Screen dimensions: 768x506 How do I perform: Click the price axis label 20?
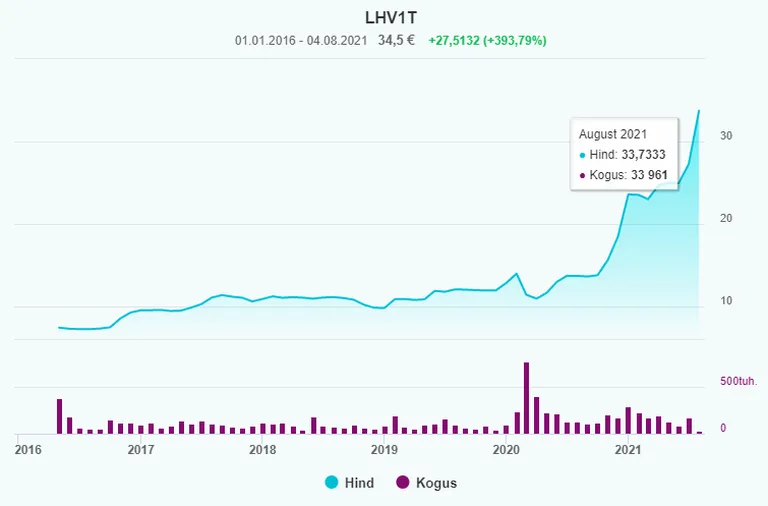point(726,218)
